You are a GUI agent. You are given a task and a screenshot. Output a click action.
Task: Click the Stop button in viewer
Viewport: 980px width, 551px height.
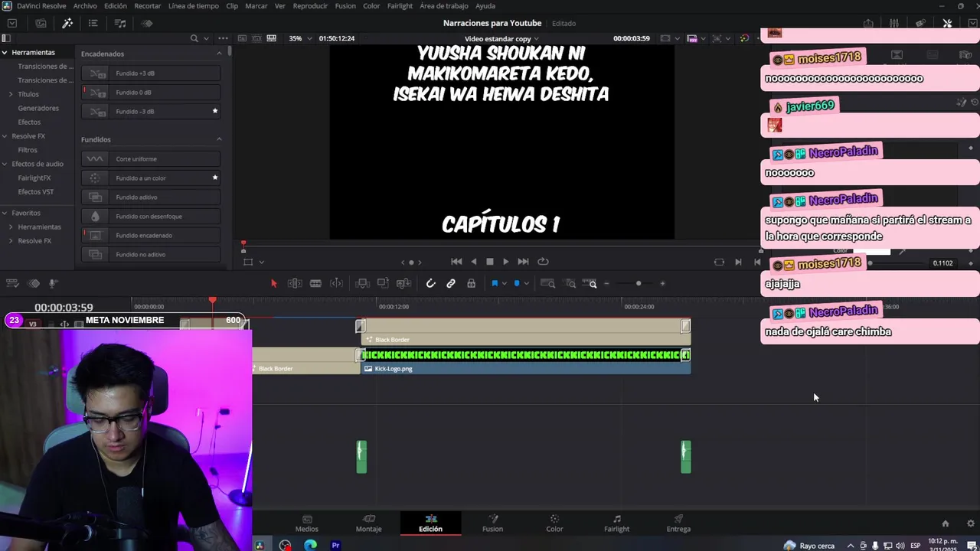pos(490,261)
